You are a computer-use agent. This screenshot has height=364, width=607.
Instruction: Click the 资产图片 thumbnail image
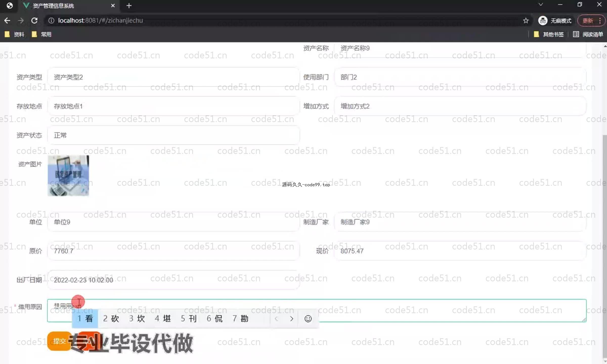point(68,175)
